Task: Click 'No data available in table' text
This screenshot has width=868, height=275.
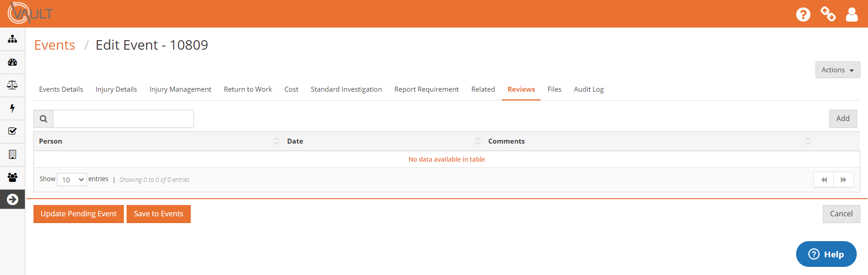Action: coord(447,159)
